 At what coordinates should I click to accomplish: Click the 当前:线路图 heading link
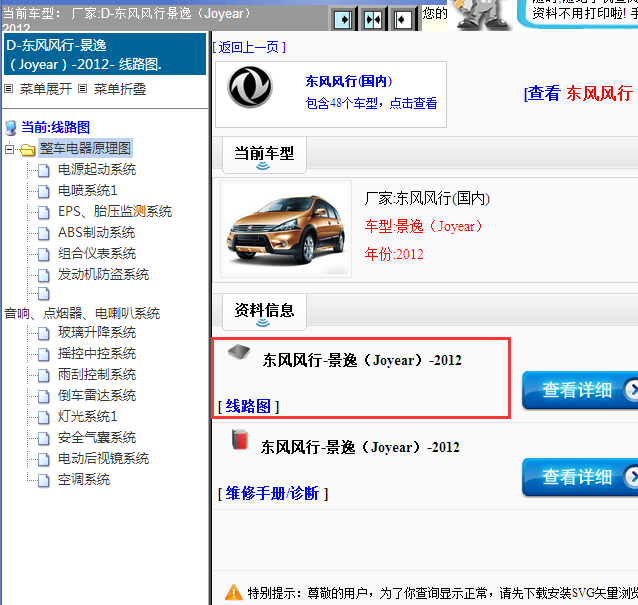coord(55,127)
